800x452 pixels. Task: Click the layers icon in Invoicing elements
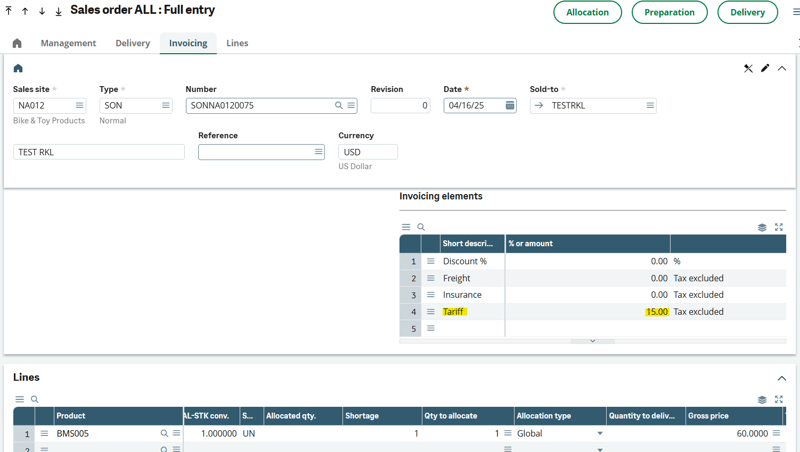[x=762, y=227]
